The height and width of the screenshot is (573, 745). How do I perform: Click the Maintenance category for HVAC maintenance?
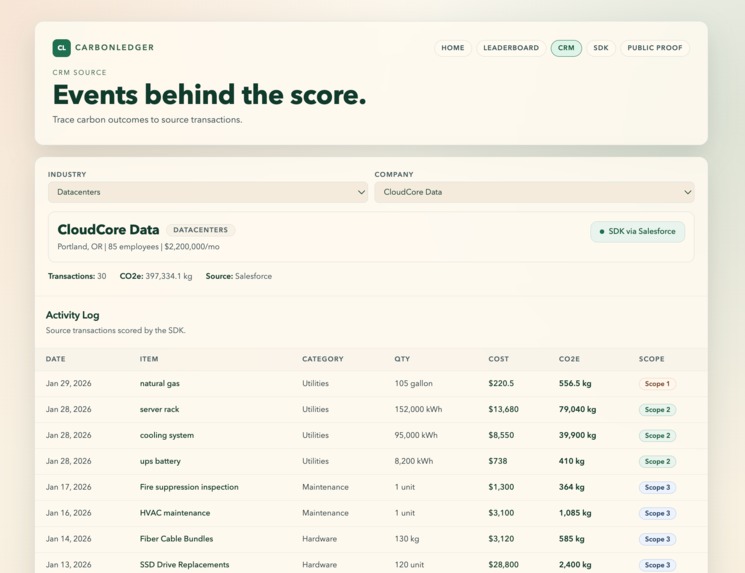click(x=325, y=513)
